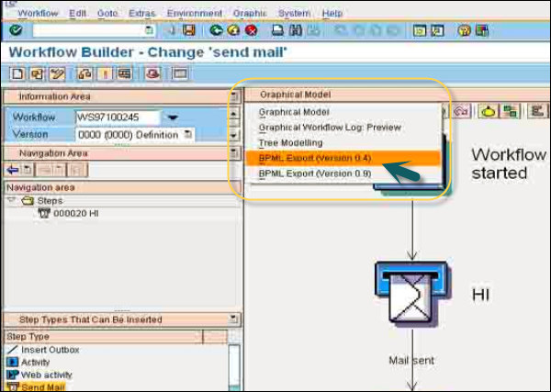Open the Extras menu
The width and height of the screenshot is (551, 392).
tap(142, 14)
